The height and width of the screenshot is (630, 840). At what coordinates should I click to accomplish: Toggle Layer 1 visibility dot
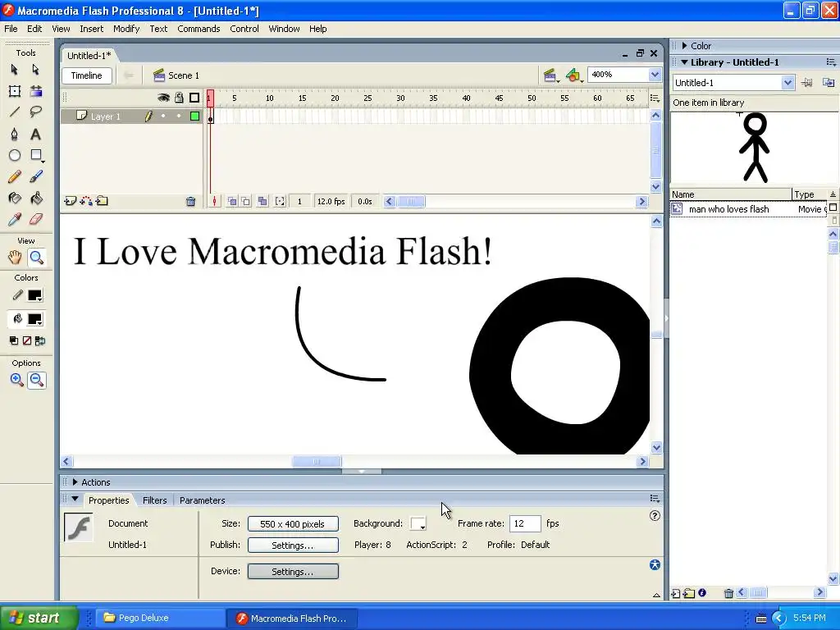[x=163, y=116]
